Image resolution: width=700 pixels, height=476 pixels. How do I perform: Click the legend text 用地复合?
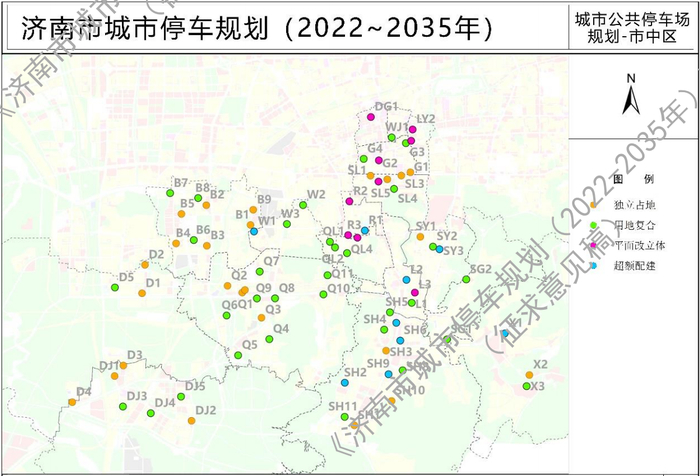tap(634, 225)
